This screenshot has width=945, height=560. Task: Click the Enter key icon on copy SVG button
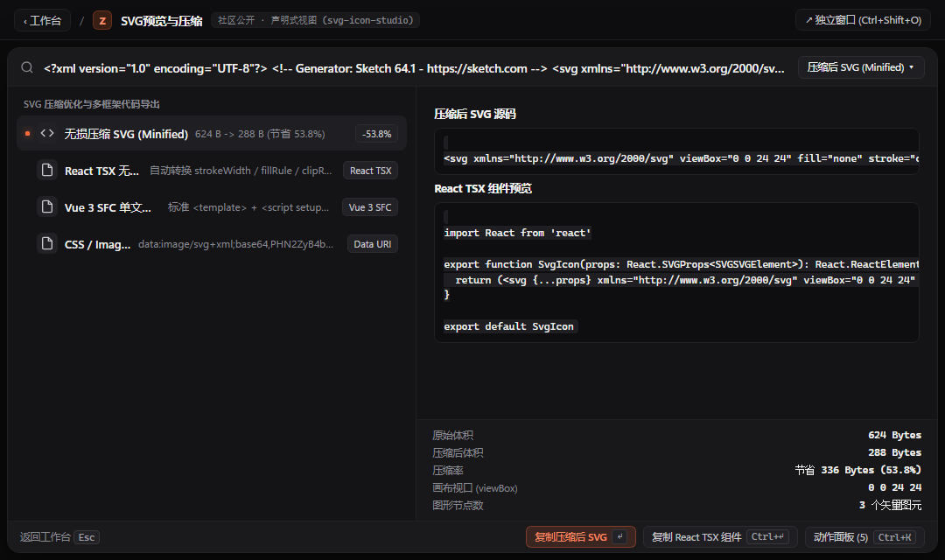(619, 536)
